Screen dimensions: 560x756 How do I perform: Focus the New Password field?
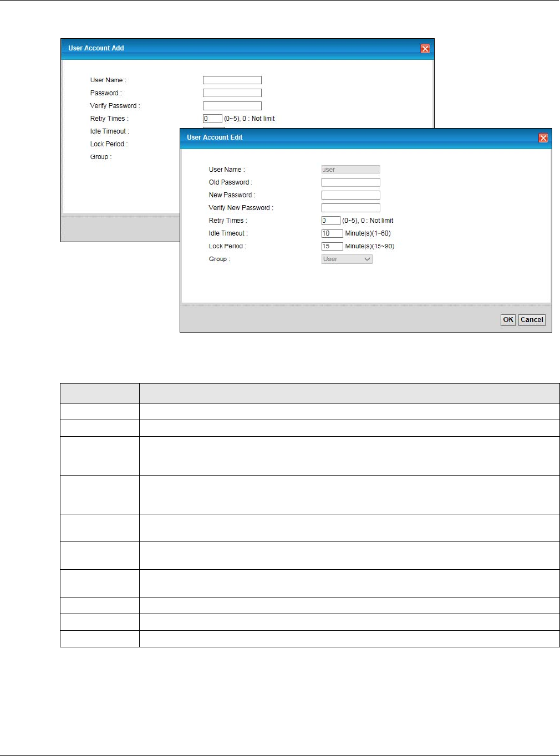click(x=351, y=195)
